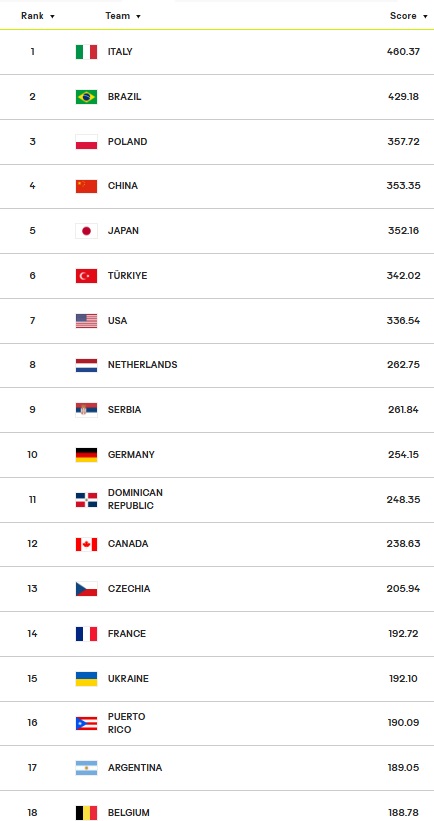Click the CHINA score 353.35
This screenshot has height=821, width=434.
(403, 185)
